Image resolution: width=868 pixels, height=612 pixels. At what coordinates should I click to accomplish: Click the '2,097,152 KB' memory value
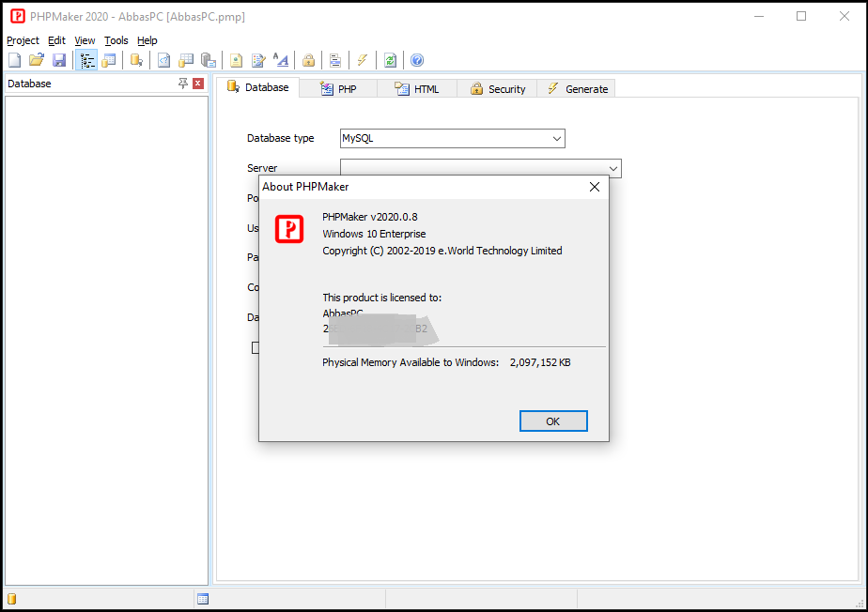click(540, 362)
